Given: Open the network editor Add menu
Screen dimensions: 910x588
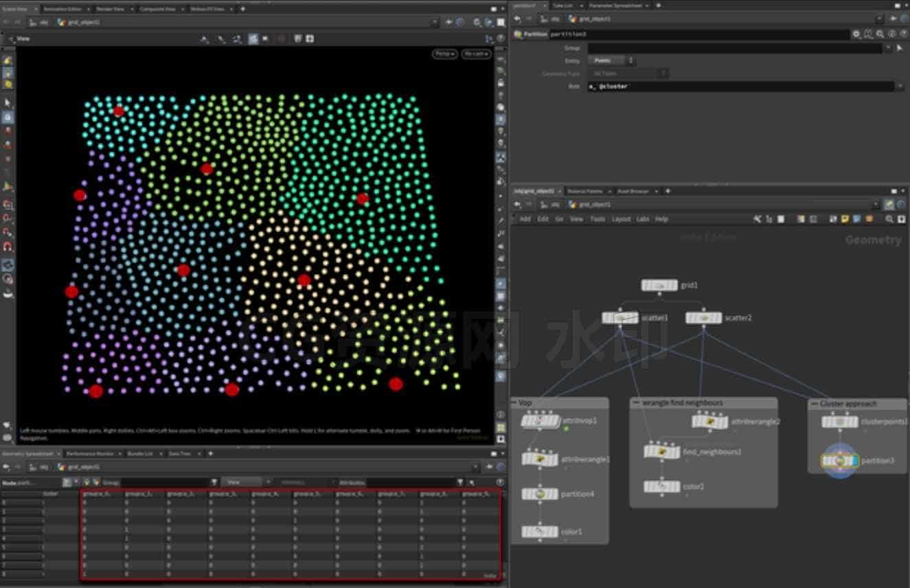Looking at the screenshot, I should (525, 219).
